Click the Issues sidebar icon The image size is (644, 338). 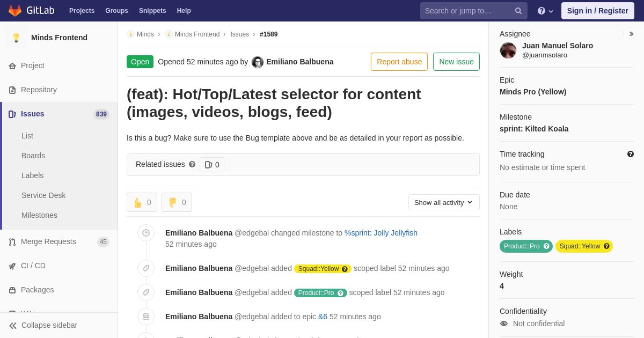[x=12, y=114]
